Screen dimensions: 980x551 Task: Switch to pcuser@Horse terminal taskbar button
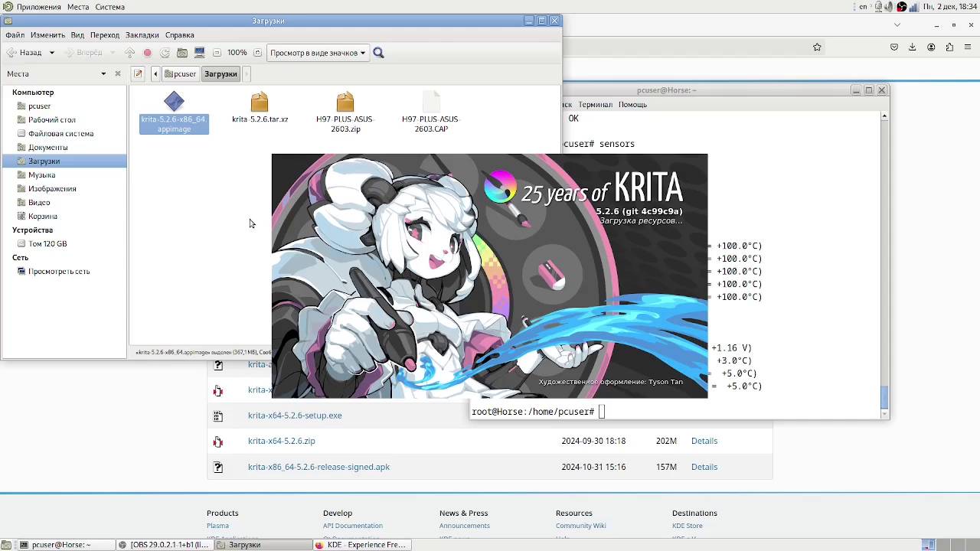coord(65,545)
